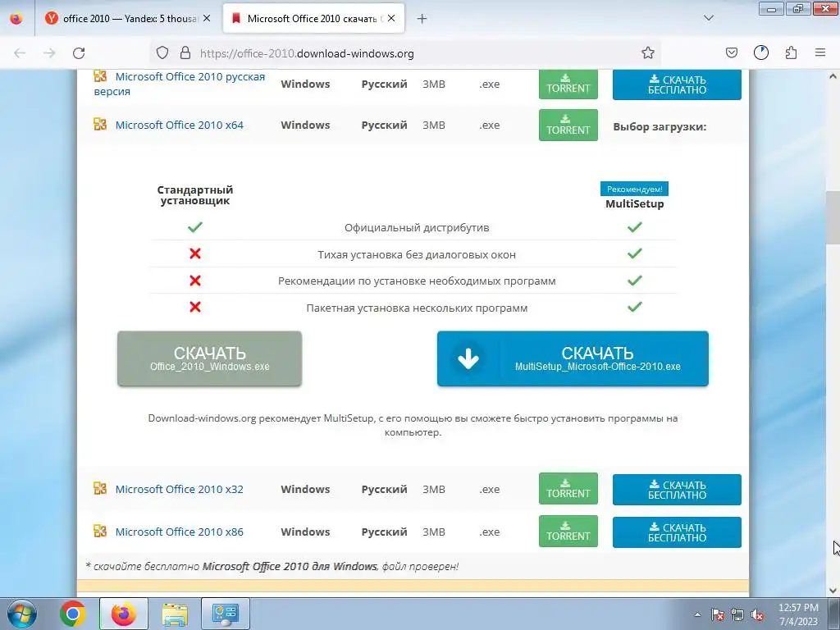
Task: Close the Yandex office 2010 tab
Action: pos(207,18)
